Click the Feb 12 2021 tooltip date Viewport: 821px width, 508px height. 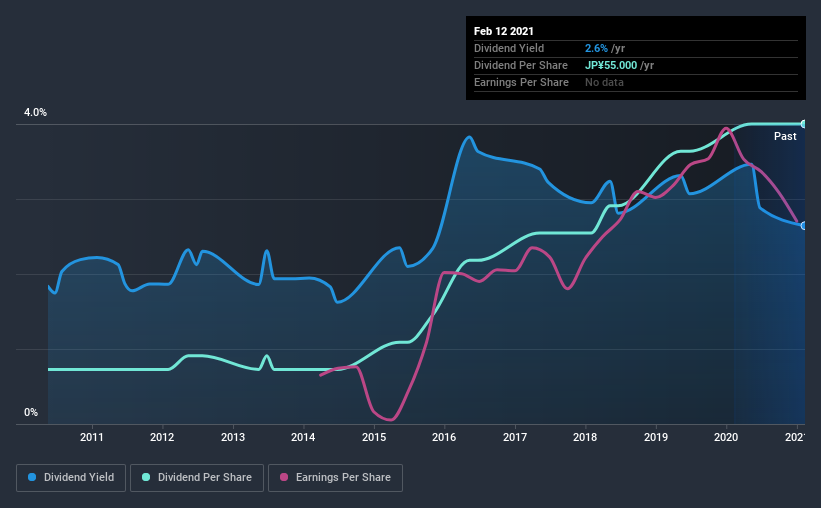click(x=504, y=31)
